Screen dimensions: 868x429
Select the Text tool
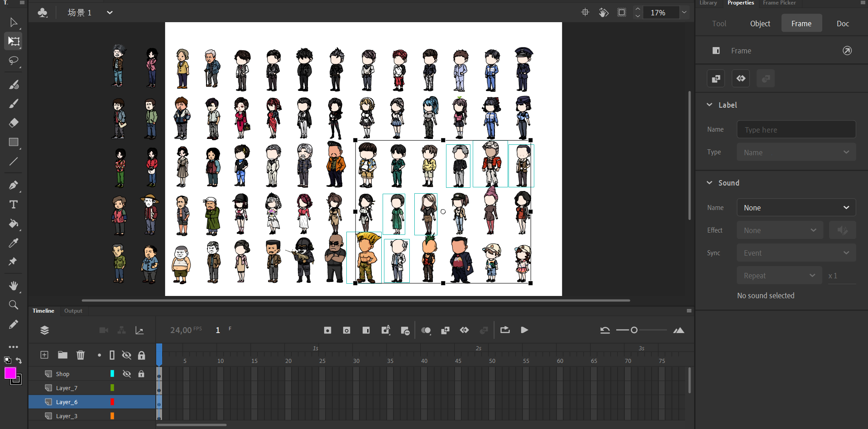14,205
